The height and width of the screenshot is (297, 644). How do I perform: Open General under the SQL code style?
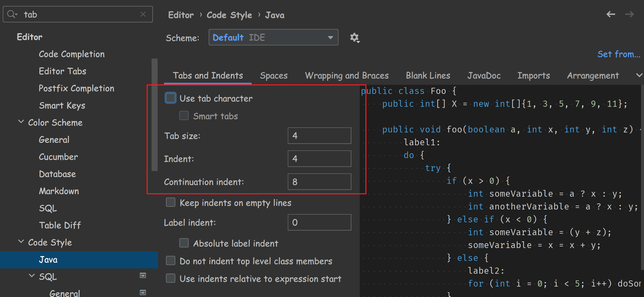[65, 293]
